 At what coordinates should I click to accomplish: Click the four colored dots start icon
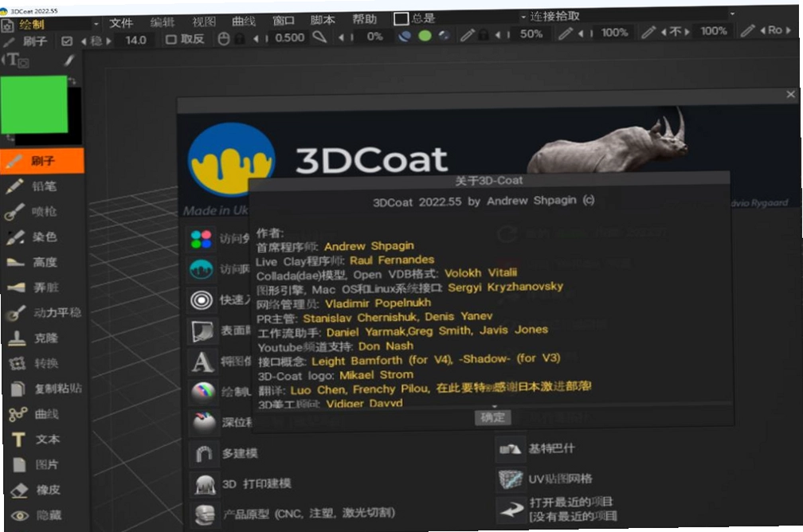click(201, 239)
